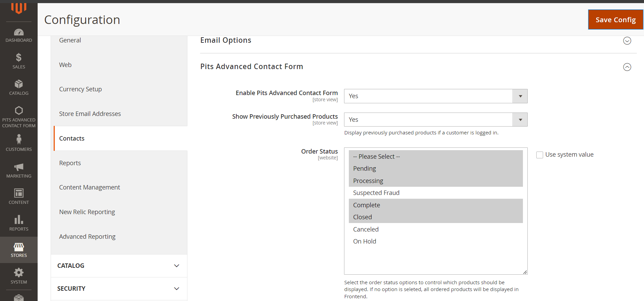Select Suspected Fraud in Order Status list
The width and height of the screenshot is (644, 301).
coord(376,193)
